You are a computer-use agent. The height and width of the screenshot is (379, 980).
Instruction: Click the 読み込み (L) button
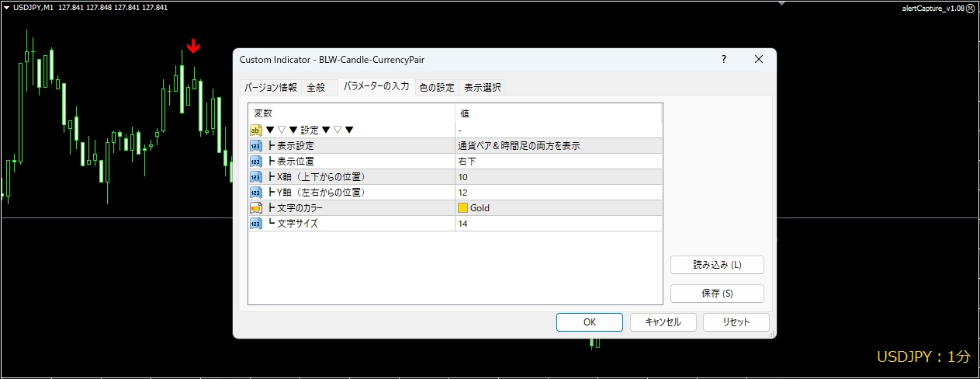point(717,265)
